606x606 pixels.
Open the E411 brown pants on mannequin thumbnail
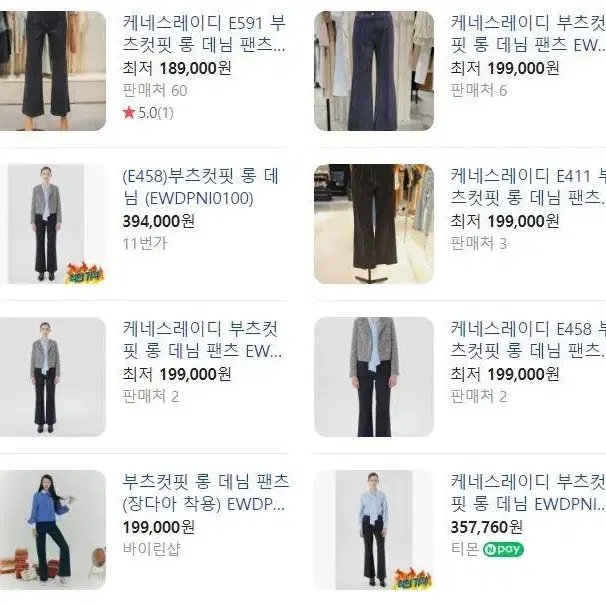tap(374, 224)
